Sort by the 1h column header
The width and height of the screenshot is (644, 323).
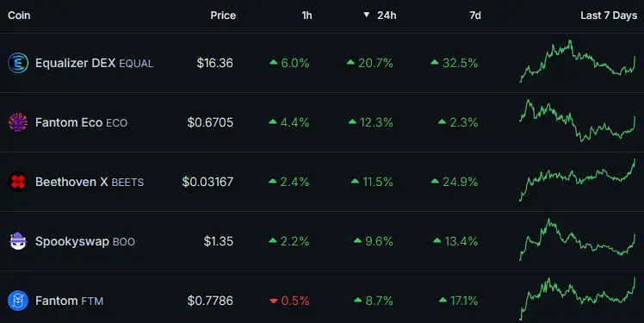tap(307, 16)
